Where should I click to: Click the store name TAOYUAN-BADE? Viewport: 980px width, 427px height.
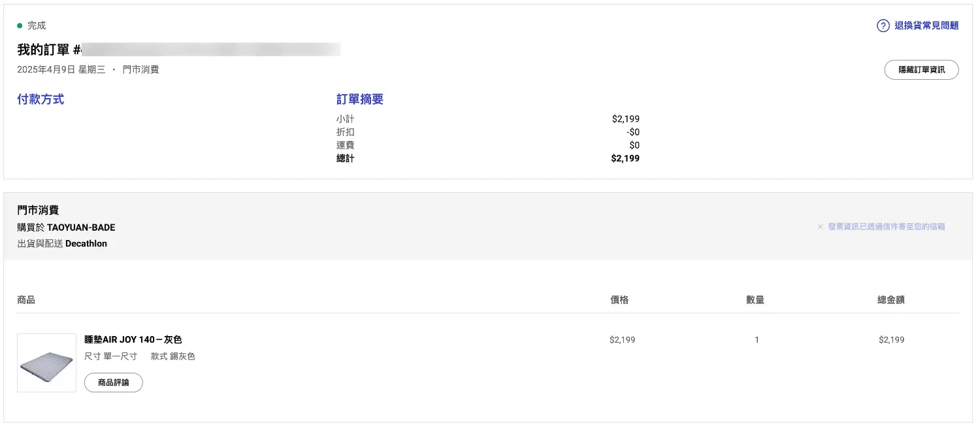[x=81, y=228]
